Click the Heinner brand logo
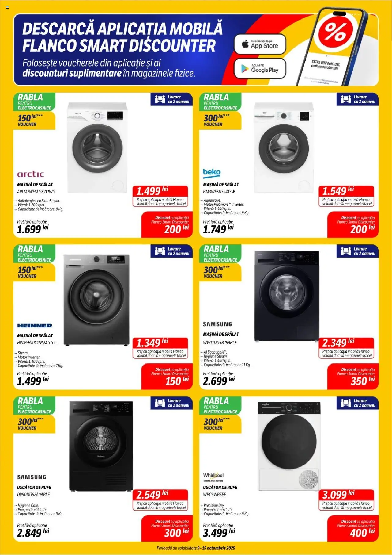This screenshot has width=392, height=555. tap(35, 326)
